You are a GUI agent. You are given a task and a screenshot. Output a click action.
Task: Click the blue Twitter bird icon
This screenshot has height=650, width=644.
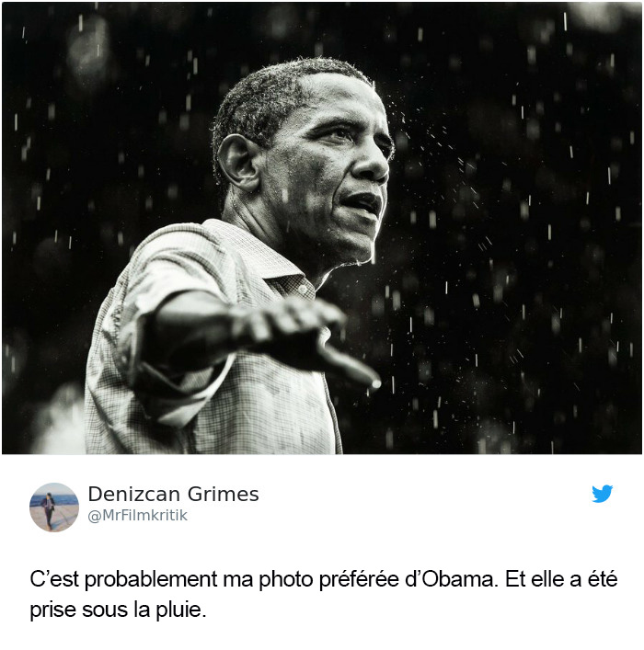coord(602,494)
